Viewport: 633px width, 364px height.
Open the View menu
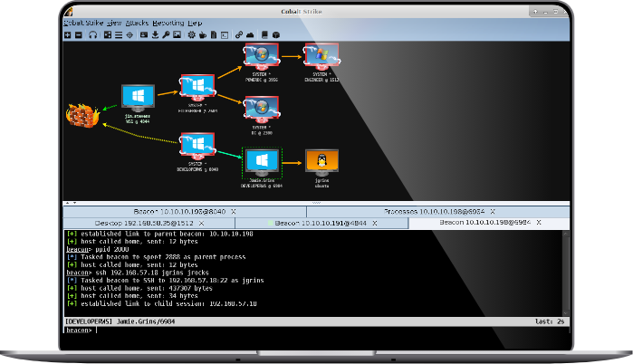click(x=114, y=23)
